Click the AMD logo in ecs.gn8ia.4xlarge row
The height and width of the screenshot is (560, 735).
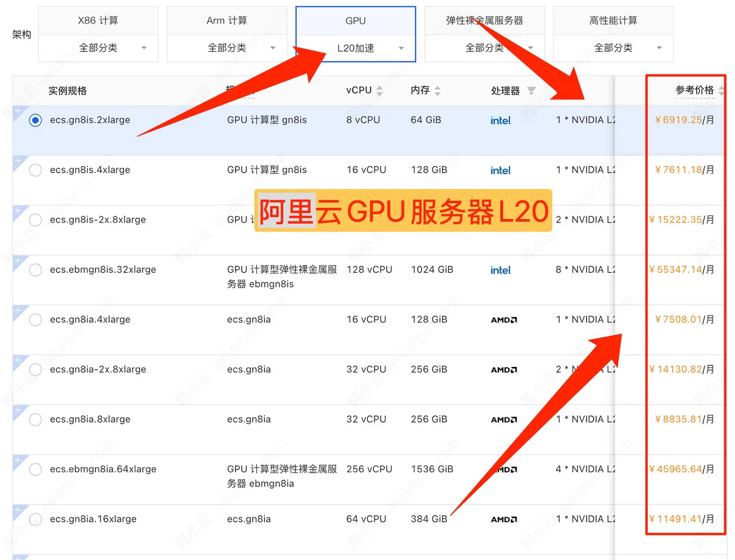click(x=504, y=320)
